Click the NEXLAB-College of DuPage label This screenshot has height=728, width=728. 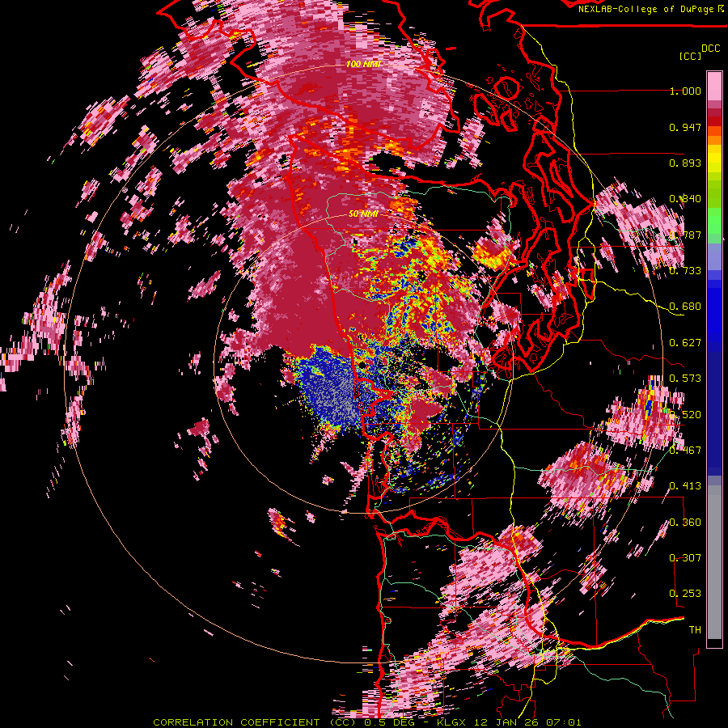[x=647, y=9]
